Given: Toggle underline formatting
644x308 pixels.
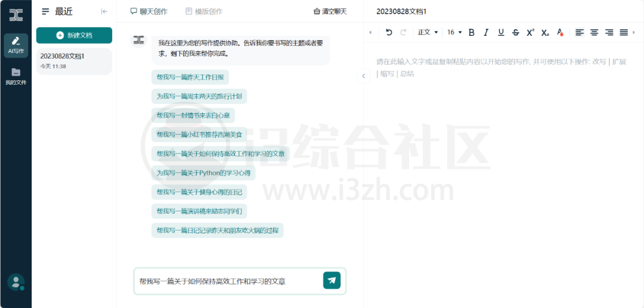Looking at the screenshot, I should click(x=501, y=32).
